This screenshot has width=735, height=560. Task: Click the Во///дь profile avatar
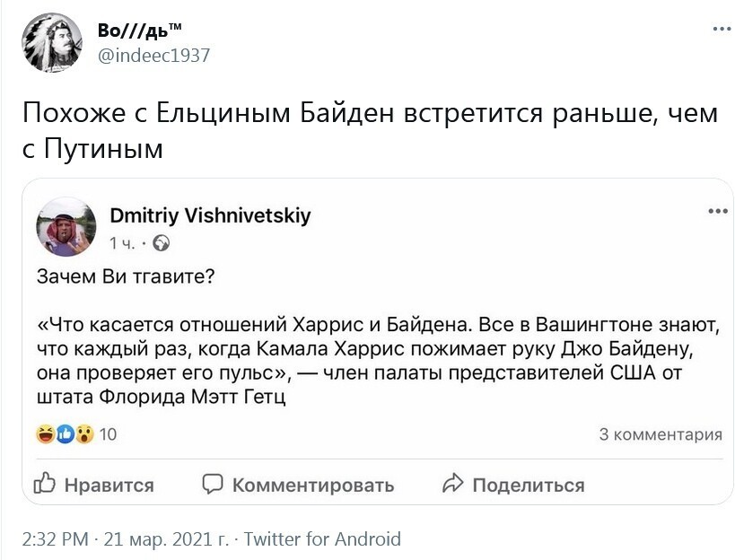click(52, 43)
